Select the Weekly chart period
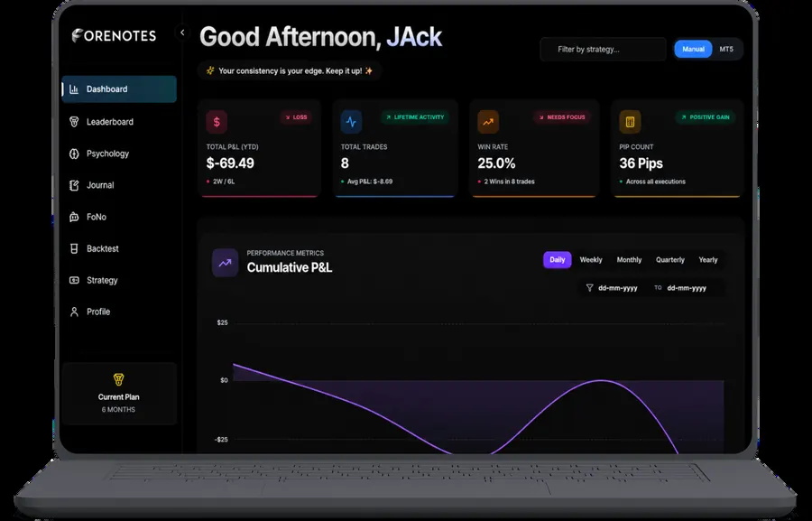Screen dimensions: 812x521 coord(591,260)
